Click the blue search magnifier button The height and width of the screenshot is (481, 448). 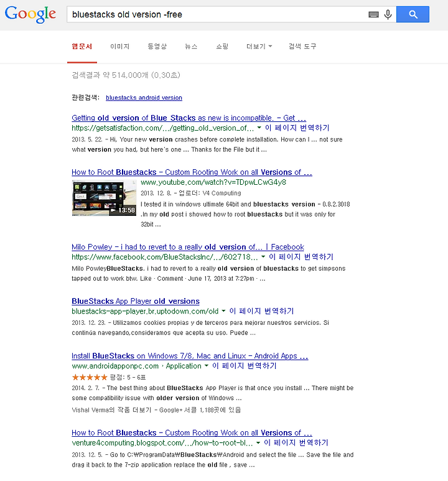413,14
